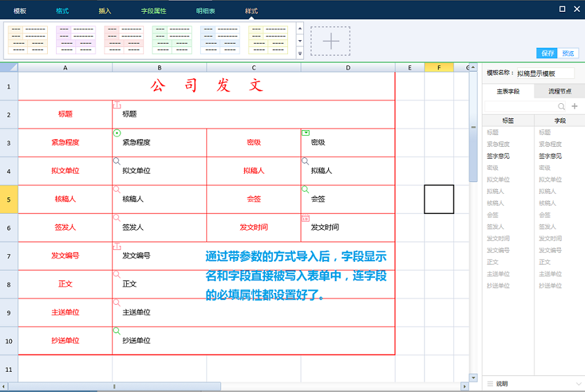Expand the style gallery dropdown arrow
This screenshot has height=392, width=585.
(300, 53)
